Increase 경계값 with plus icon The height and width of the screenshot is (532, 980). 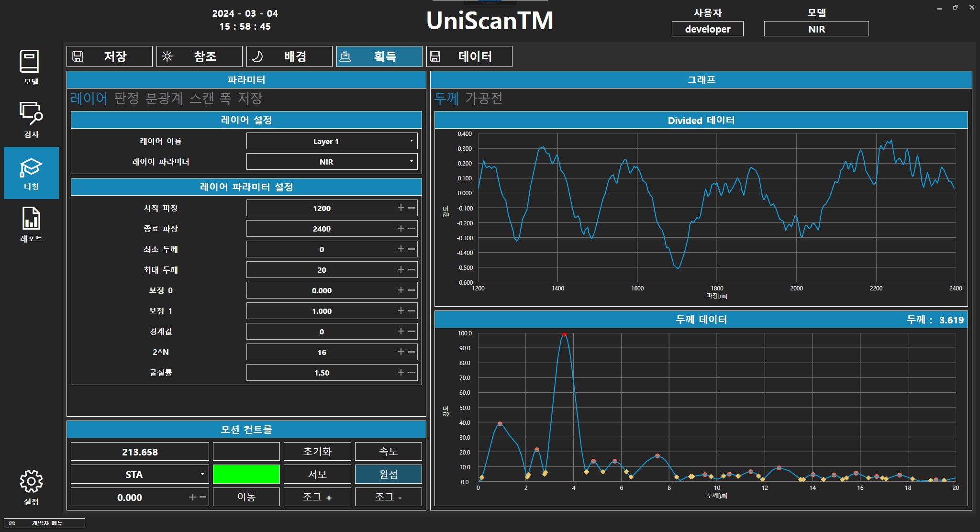pyautogui.click(x=401, y=331)
